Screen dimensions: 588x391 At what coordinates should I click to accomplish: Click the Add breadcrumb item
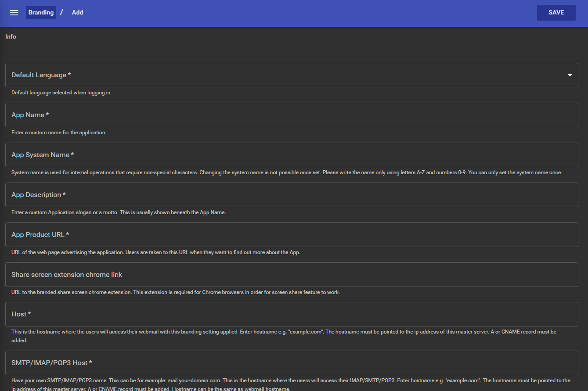point(78,13)
